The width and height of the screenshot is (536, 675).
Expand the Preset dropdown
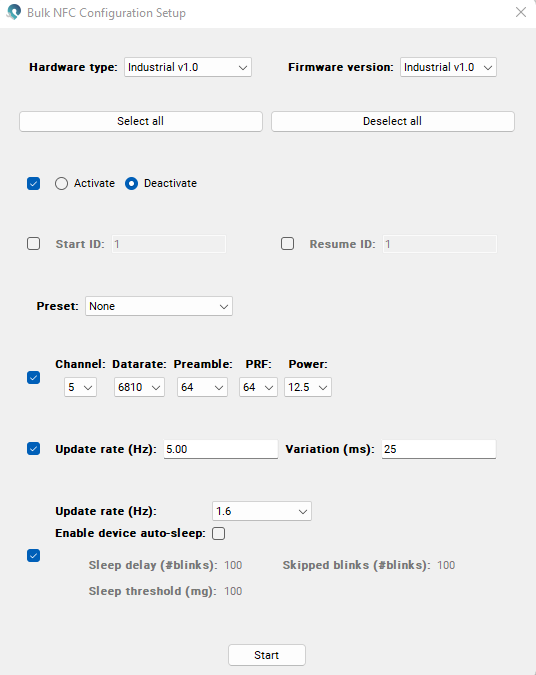coord(159,306)
